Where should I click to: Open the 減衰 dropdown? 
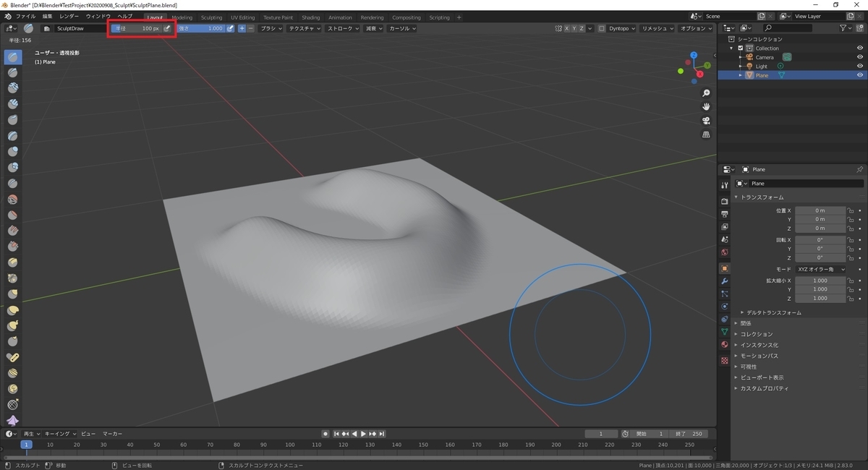(374, 28)
